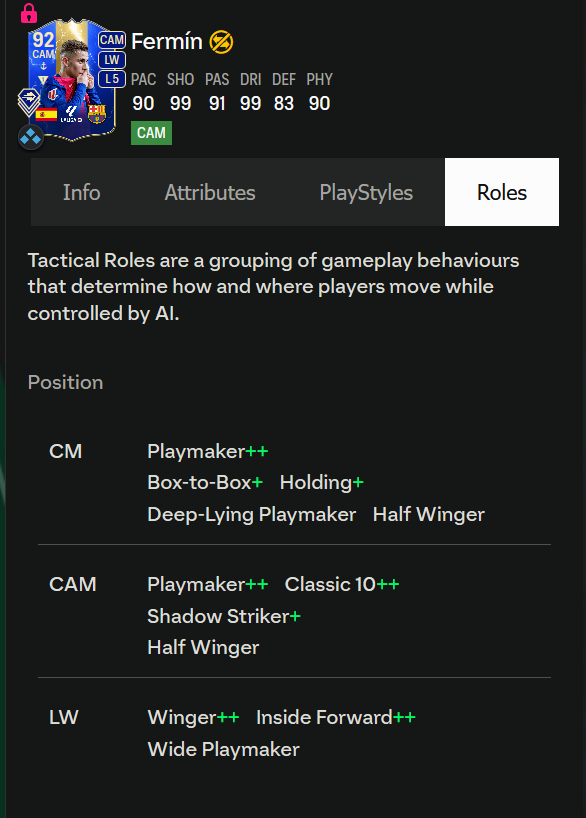
Task: Click the FC Barcelona crest on card
Action: pyautogui.click(x=97, y=114)
